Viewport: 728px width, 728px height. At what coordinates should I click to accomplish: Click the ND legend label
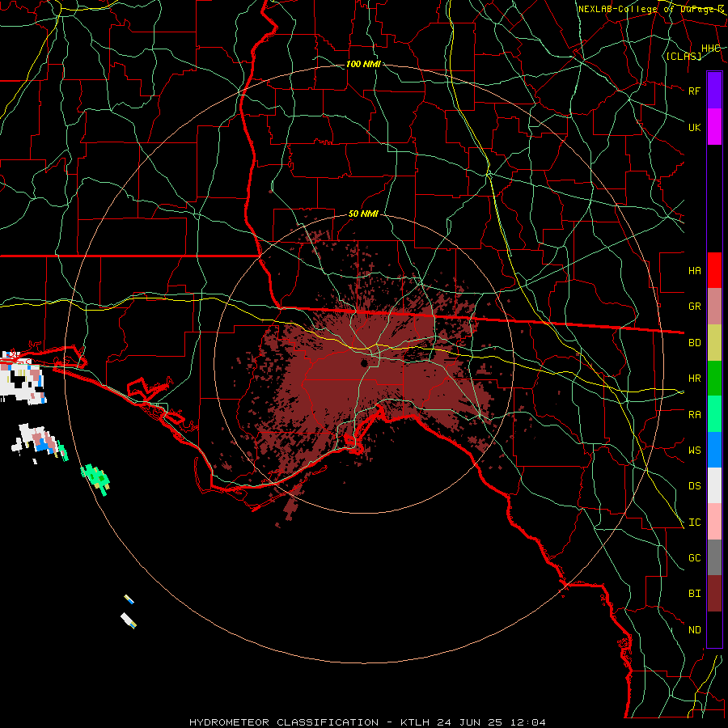click(695, 630)
